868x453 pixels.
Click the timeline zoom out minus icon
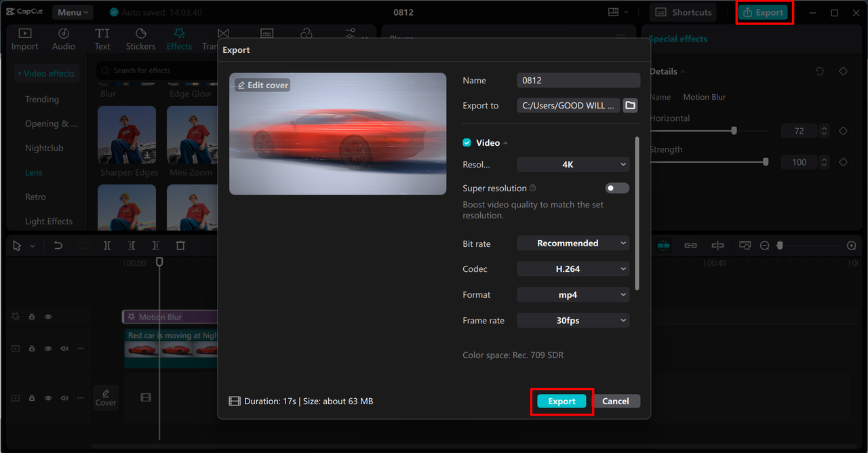(764, 245)
